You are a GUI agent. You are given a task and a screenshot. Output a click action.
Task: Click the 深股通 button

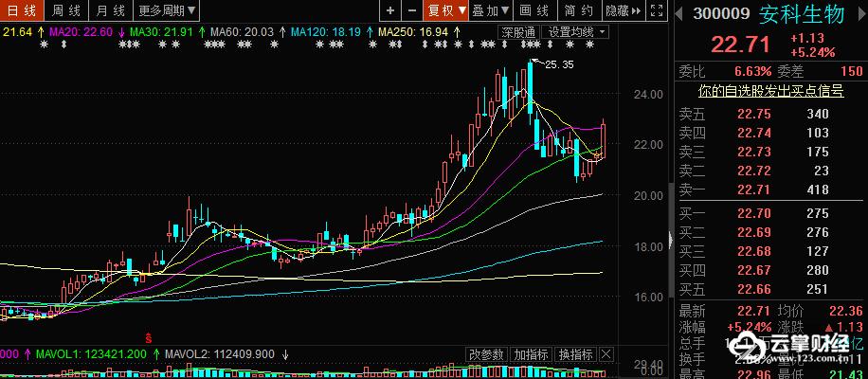click(519, 32)
